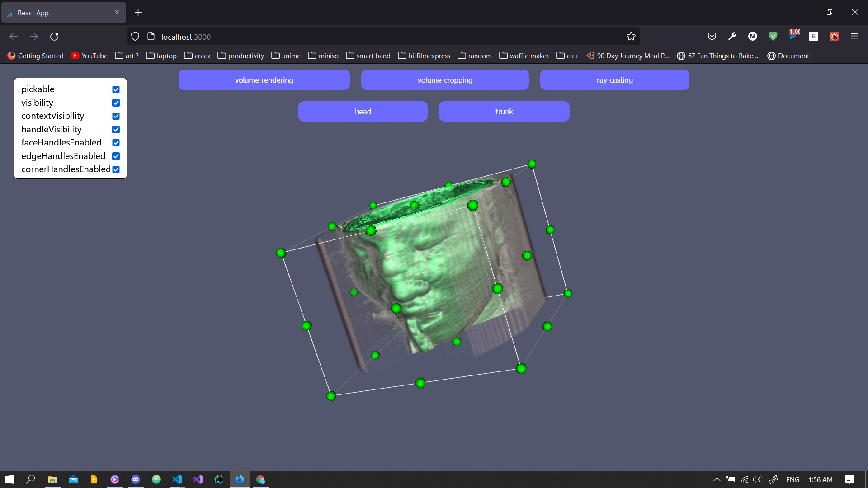Click the wrench extension icon

732,36
